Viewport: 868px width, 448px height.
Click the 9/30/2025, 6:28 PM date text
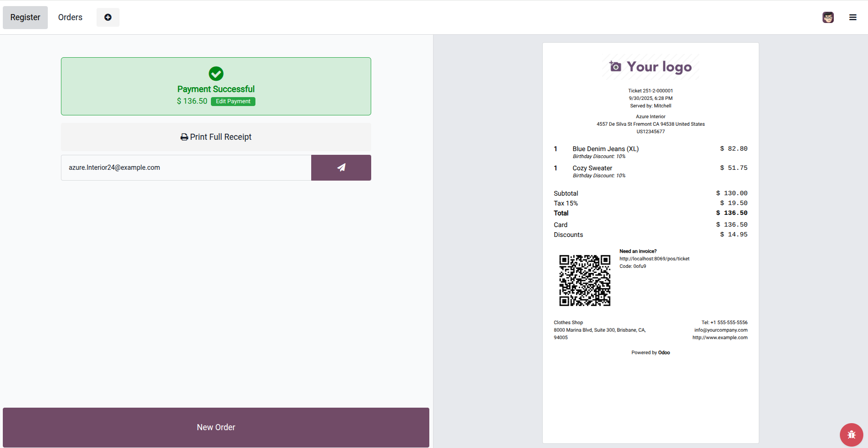[651, 98]
